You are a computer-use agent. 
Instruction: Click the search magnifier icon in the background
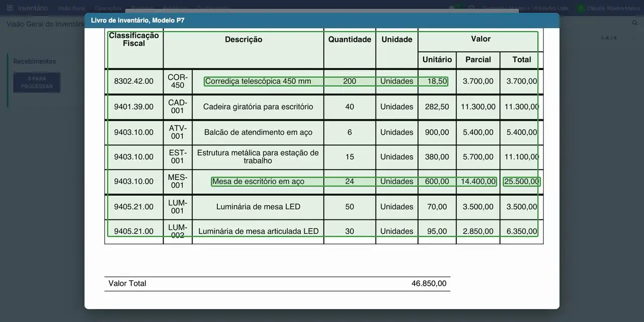point(635,23)
